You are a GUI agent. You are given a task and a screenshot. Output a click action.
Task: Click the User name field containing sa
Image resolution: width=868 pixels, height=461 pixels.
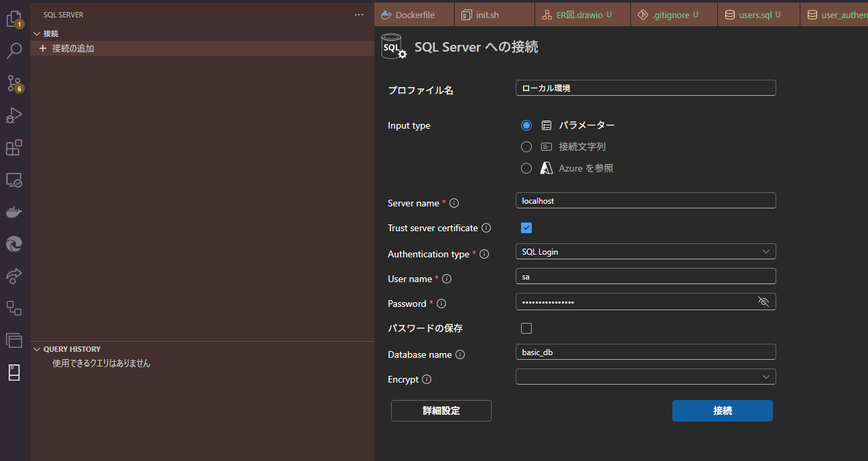point(646,276)
